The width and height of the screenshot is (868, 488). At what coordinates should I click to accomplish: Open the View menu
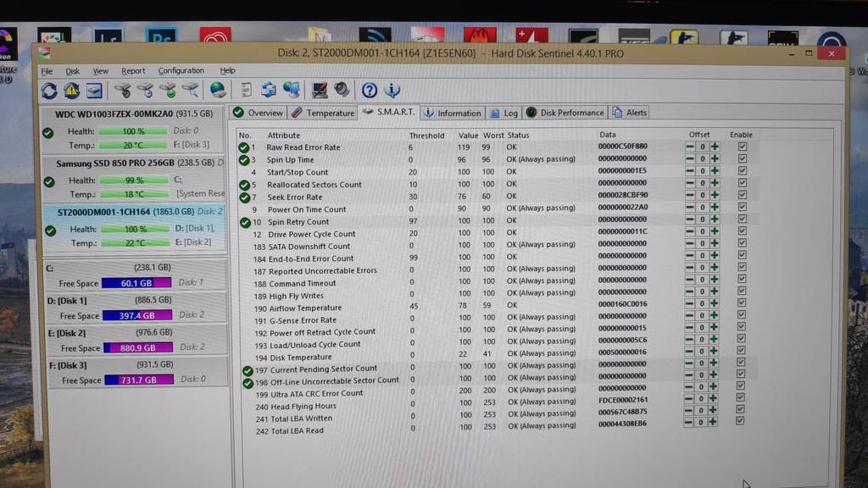[x=100, y=71]
